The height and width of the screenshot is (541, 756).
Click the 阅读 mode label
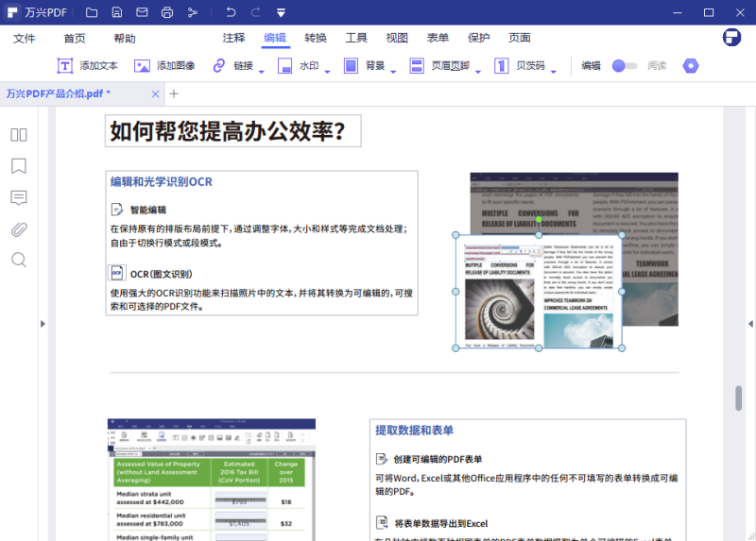click(x=657, y=65)
